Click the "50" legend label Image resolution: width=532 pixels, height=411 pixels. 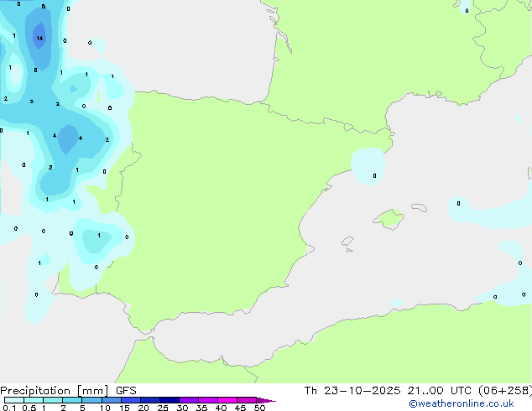tap(259, 408)
